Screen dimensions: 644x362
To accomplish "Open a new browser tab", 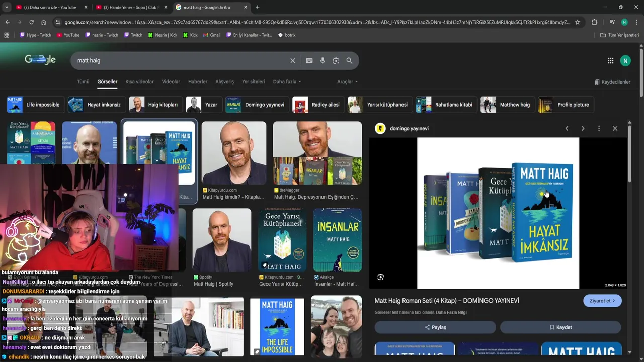I will (x=258, y=7).
